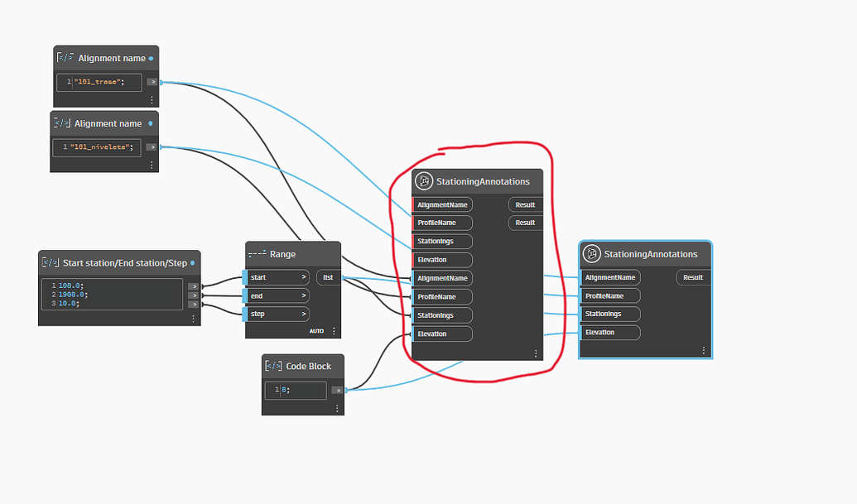Click the top Result output port of the circled StationingAnnotations node
857x504 pixels.
[525, 204]
